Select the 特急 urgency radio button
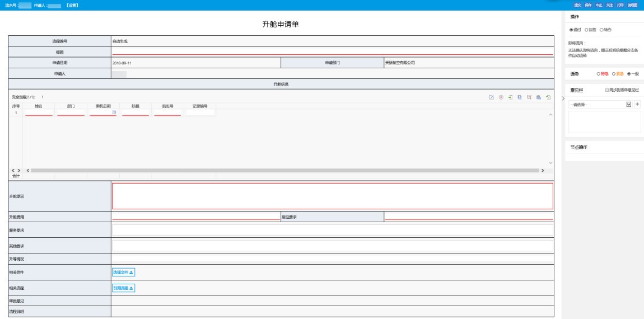The height and width of the screenshot is (319, 644). pyautogui.click(x=599, y=74)
